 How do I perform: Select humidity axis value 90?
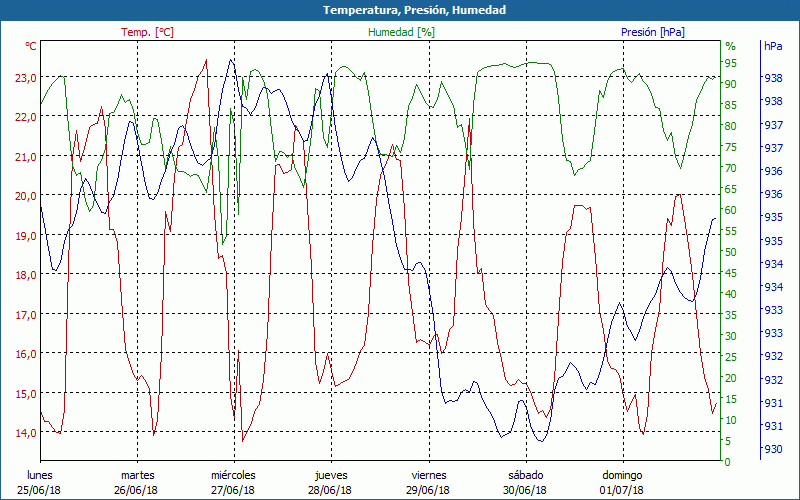(x=731, y=84)
